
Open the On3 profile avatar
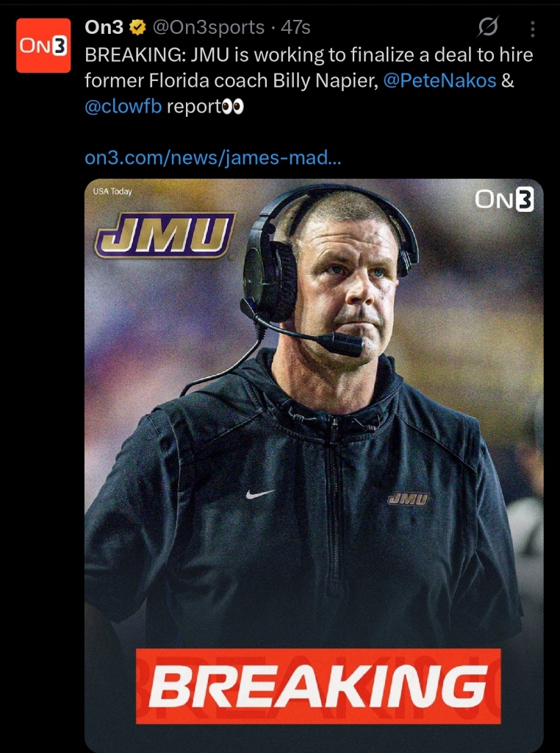pyautogui.click(x=43, y=46)
